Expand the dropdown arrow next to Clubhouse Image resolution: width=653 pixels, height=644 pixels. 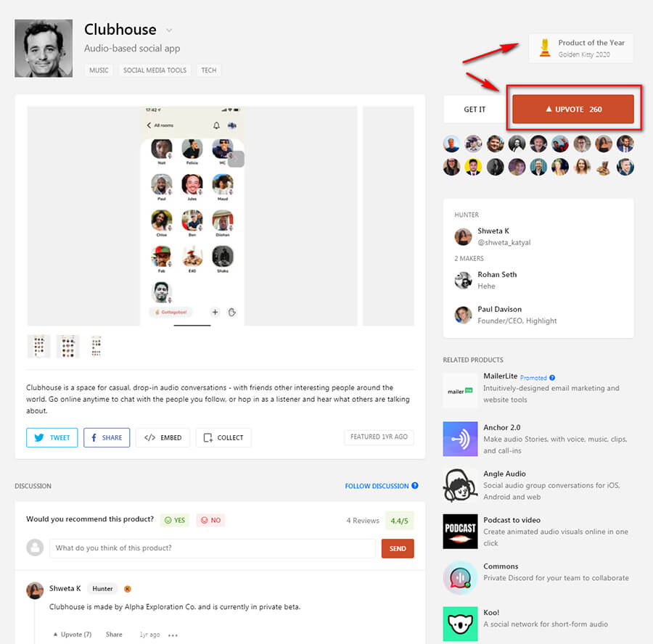click(169, 30)
